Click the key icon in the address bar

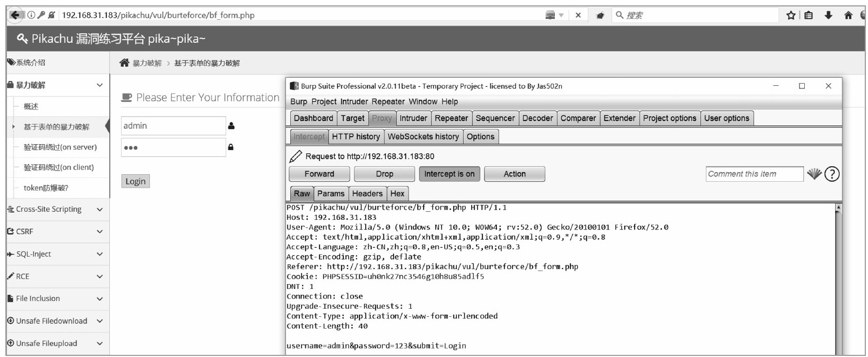41,15
